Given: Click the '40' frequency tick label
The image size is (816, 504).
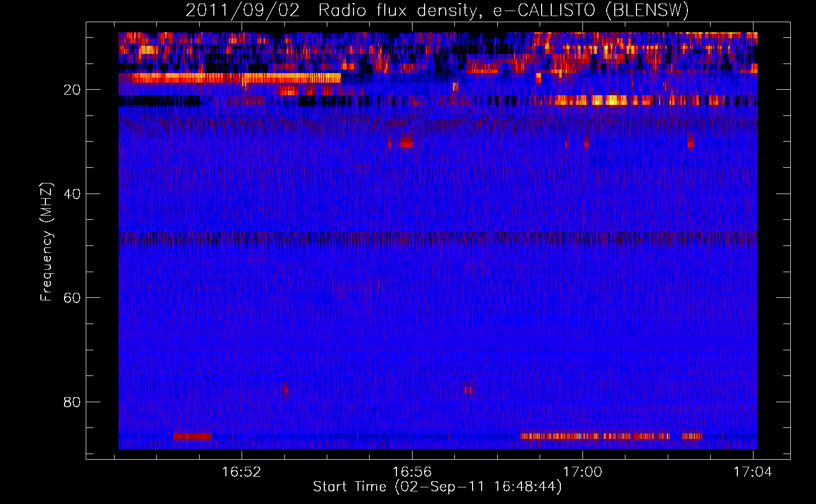Looking at the screenshot, I should (73, 194).
